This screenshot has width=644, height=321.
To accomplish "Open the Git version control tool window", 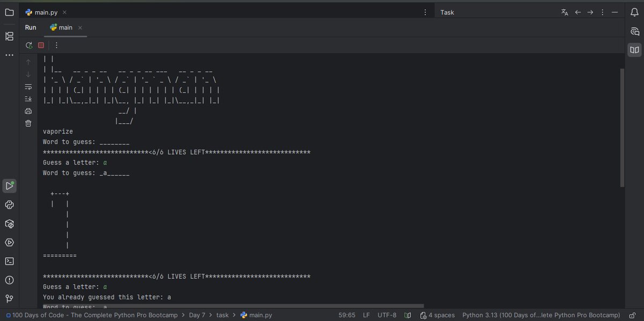I will point(9,298).
